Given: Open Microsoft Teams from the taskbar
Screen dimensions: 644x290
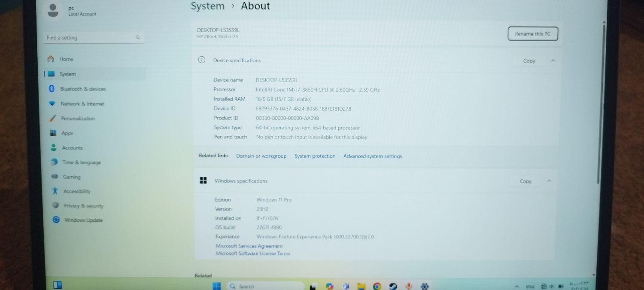Looking at the screenshot, I should click(346, 287).
